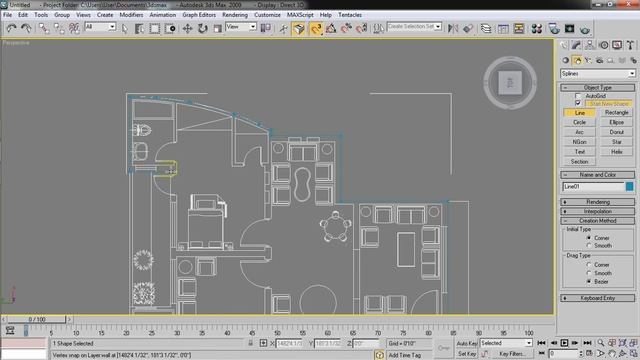640x360 pixels.
Task: Click the Rectangular Selection Region tool
Action: coord(155,28)
